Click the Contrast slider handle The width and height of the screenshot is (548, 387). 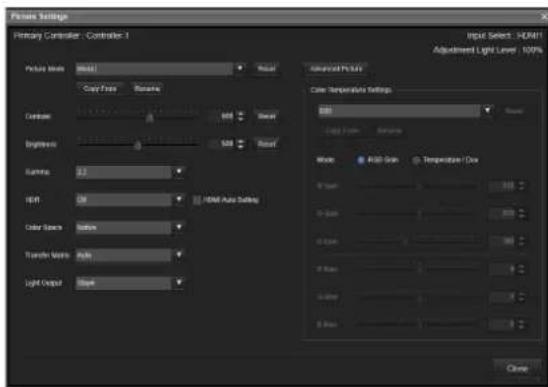150,118
